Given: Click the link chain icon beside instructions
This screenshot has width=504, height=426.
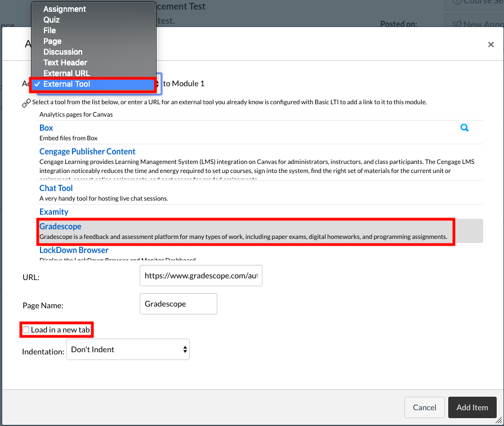Looking at the screenshot, I should (26, 103).
